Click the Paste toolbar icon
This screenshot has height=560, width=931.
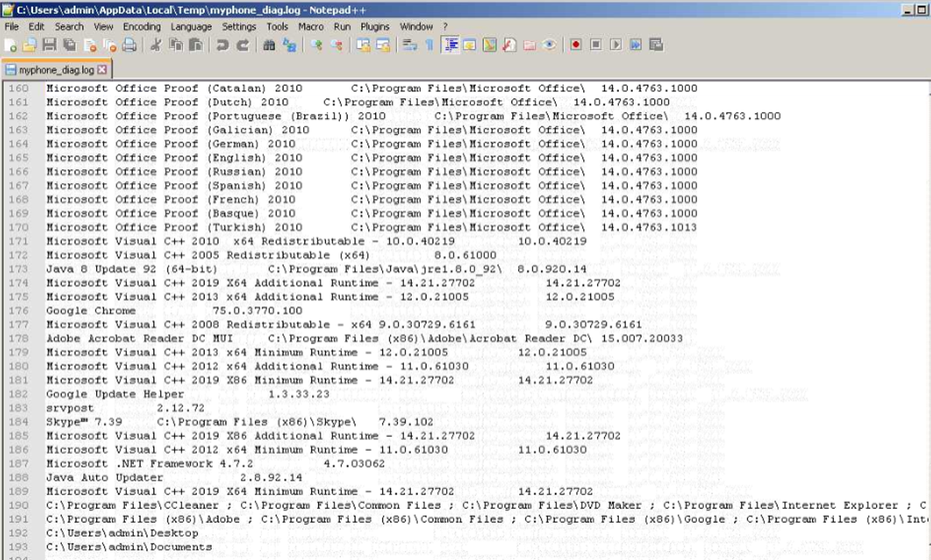click(x=195, y=45)
